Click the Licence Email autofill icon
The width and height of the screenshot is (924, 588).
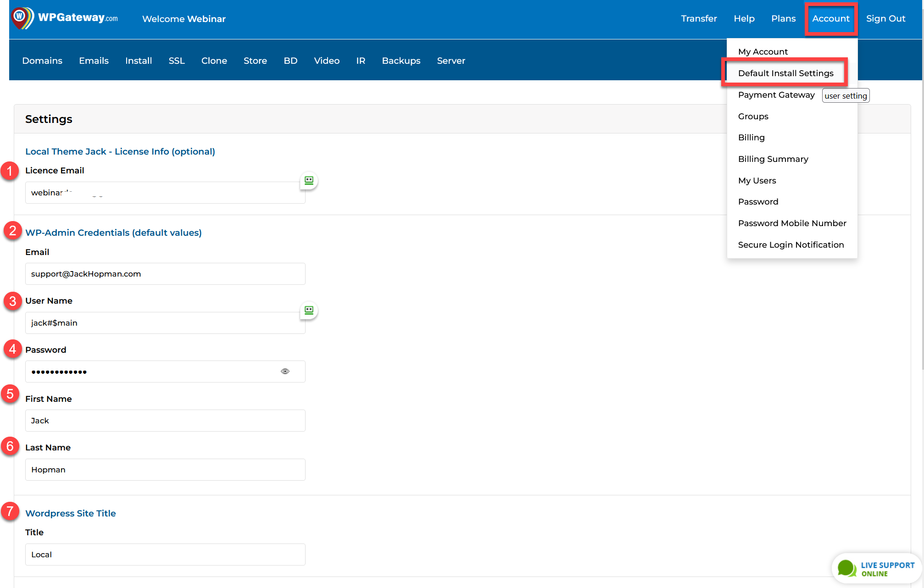309,181
